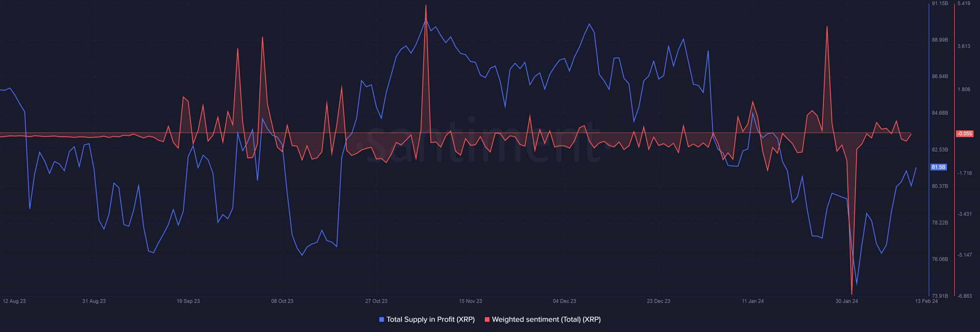Click the -5.147 sentiment axis value
The width and height of the screenshot is (980, 332).
tap(965, 255)
